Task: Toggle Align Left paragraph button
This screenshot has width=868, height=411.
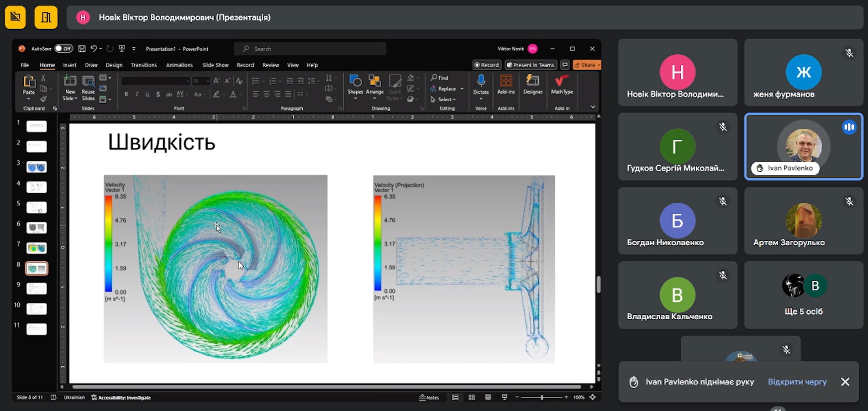Action: (256, 94)
